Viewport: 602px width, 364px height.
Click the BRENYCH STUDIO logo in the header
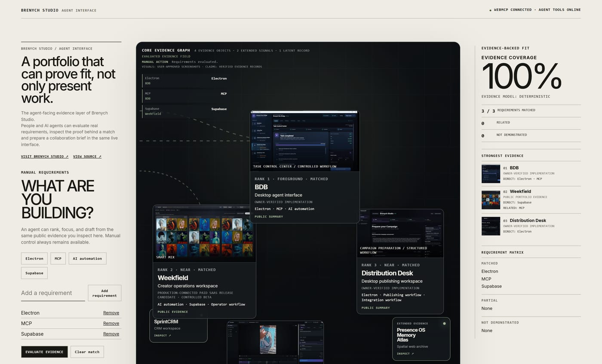(40, 10)
